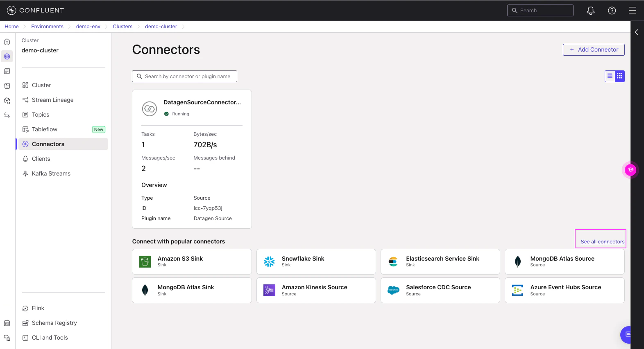
Task: Open Clients in sidebar
Action: [x=63, y=159]
